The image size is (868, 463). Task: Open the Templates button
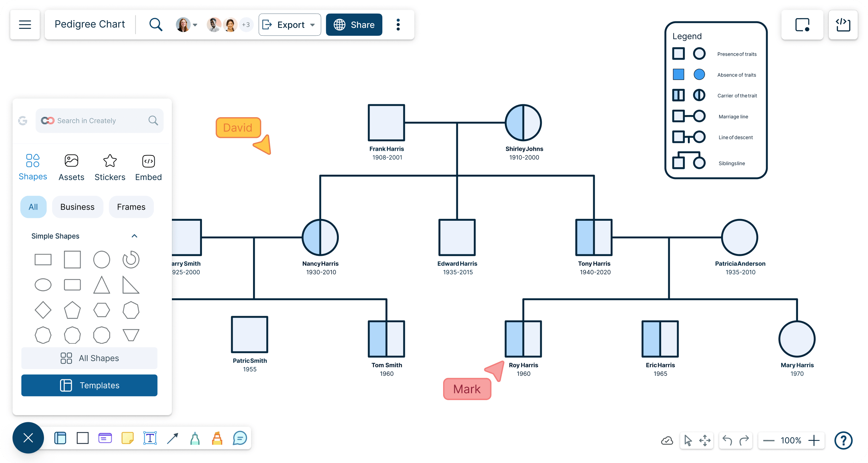tap(89, 385)
